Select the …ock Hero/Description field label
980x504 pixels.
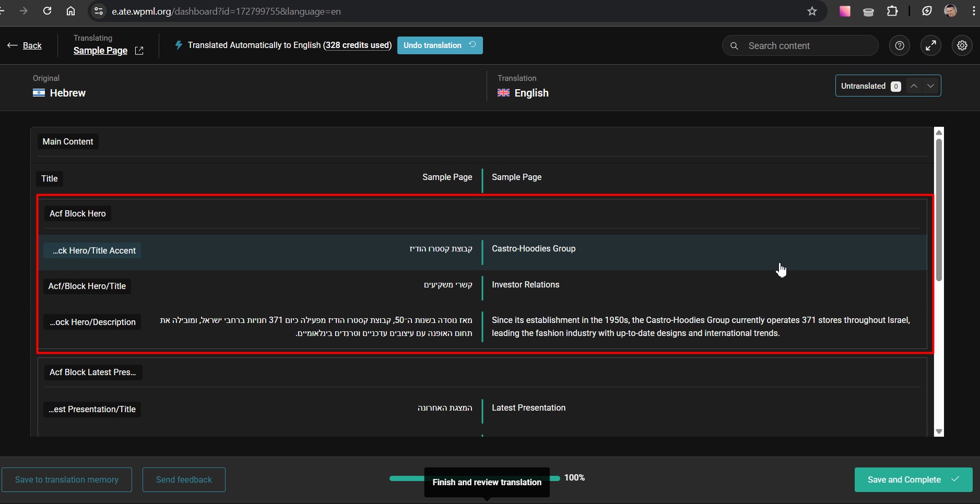point(92,322)
